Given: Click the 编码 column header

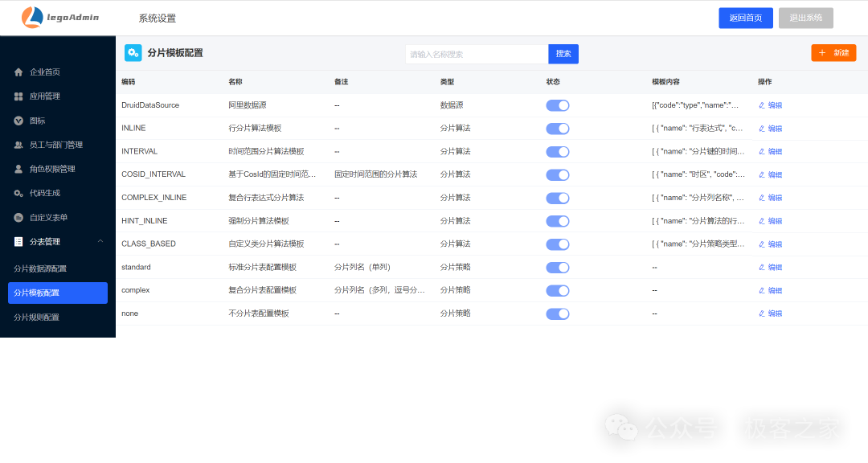Looking at the screenshot, I should tap(129, 82).
